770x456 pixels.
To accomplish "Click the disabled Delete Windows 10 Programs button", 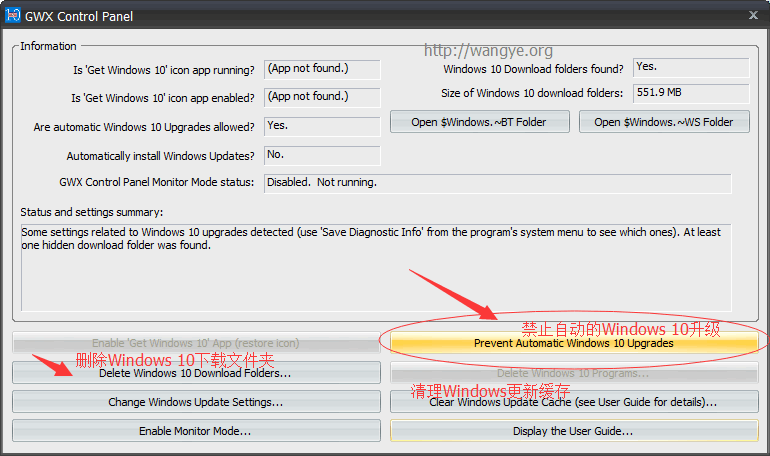I will tap(574, 373).
